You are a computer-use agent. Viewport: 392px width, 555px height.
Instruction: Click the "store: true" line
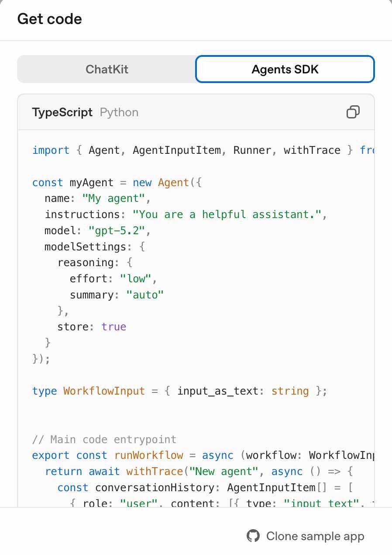coord(92,327)
